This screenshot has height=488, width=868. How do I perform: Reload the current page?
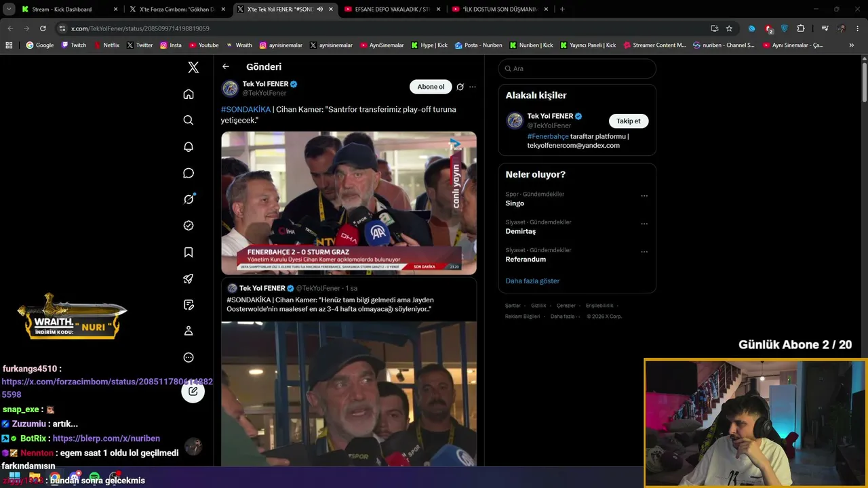[x=43, y=28]
